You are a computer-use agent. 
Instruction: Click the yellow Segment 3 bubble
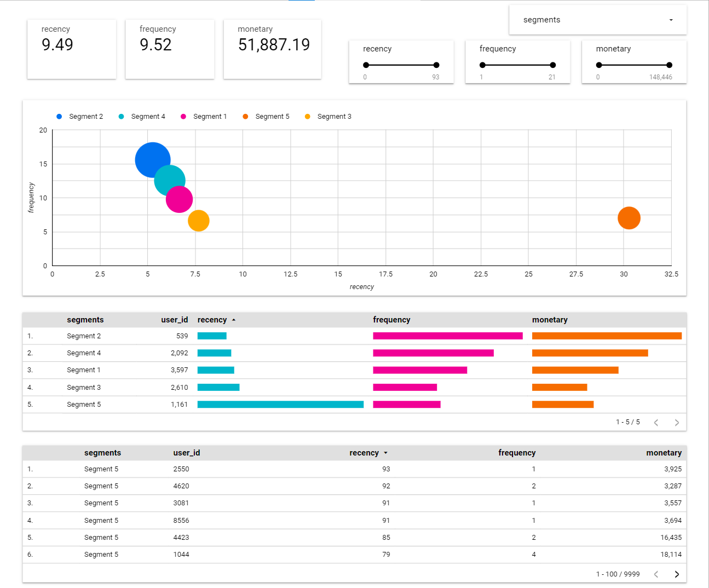(199, 221)
